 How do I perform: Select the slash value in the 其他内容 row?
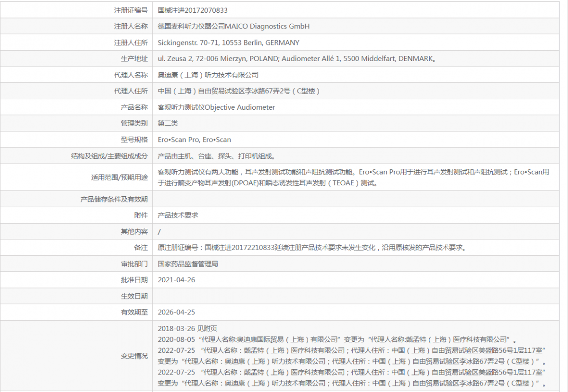click(x=159, y=231)
